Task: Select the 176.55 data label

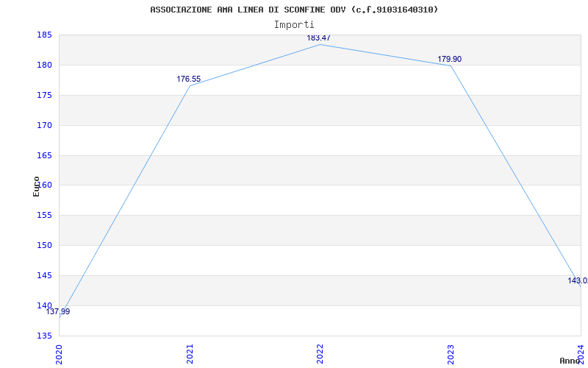Action: [x=189, y=79]
